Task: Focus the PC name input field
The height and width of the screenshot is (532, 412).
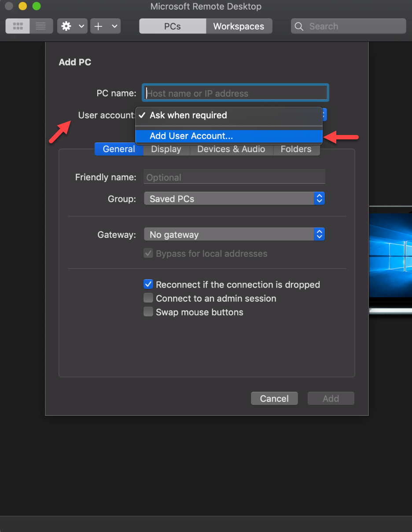Action: (235, 93)
